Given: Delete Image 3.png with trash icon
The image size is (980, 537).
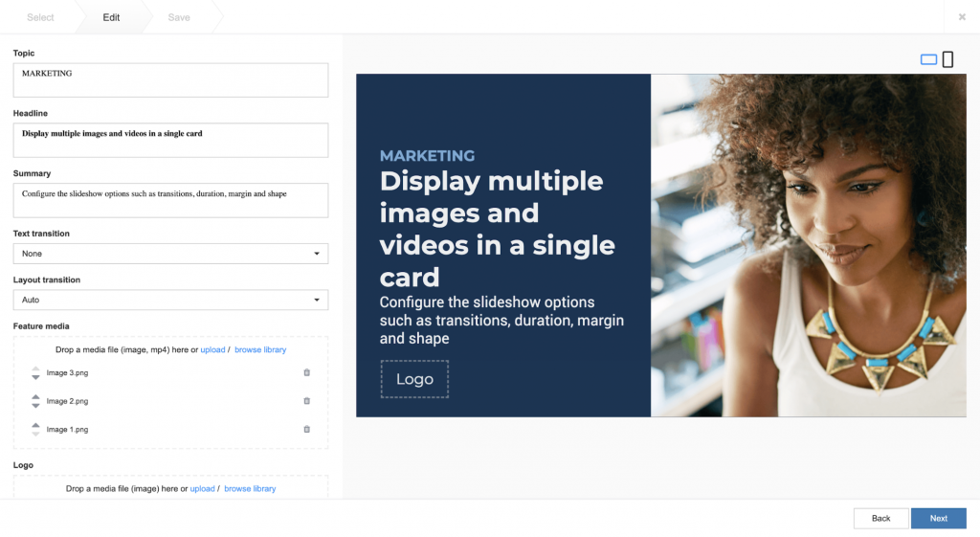Looking at the screenshot, I should (x=307, y=372).
